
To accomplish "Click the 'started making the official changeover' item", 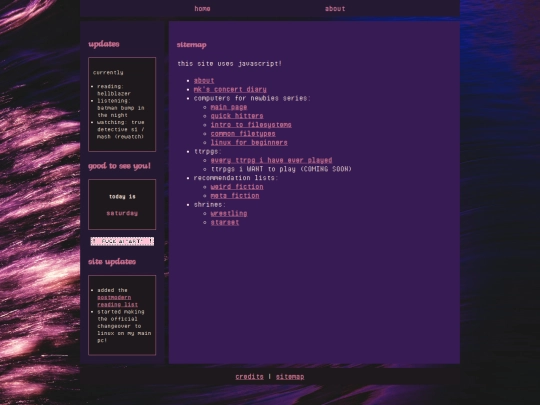I will pos(124,326).
